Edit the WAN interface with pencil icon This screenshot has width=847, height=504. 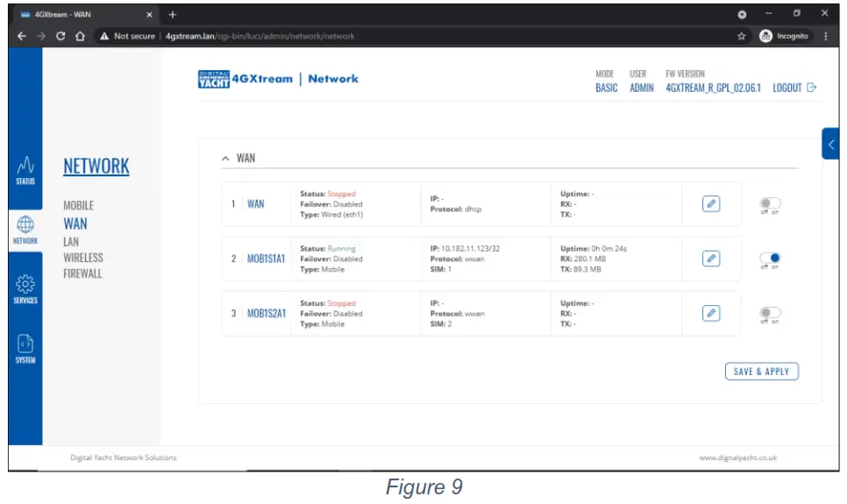[x=711, y=203]
